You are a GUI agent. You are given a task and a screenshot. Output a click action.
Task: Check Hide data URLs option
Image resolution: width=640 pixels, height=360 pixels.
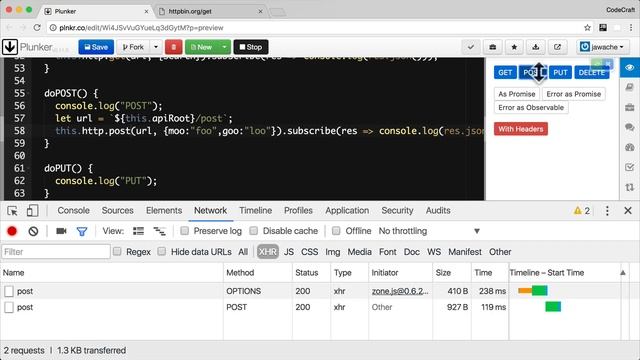point(162,251)
